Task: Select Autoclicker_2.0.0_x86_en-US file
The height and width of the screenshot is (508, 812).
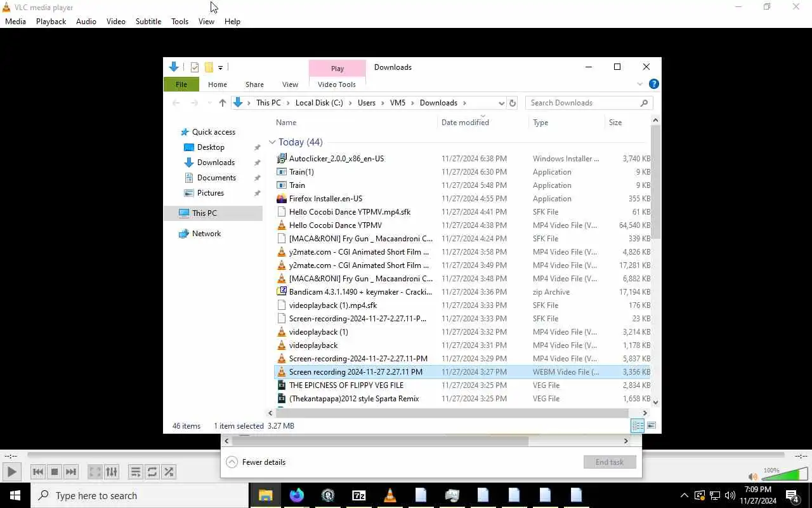Action: tap(336, 159)
